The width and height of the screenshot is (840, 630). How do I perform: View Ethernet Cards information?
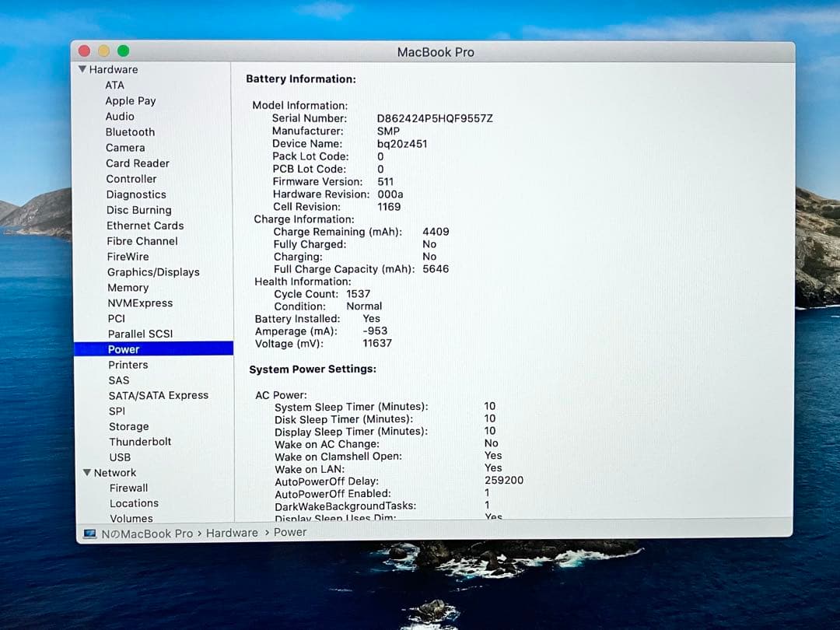coord(145,226)
